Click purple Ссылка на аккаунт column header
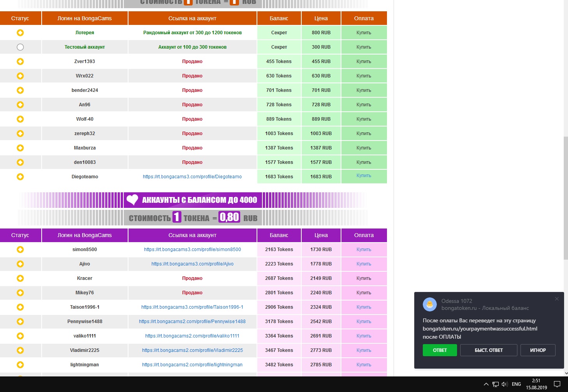Viewport: 568px width, 392px height. pos(192,235)
